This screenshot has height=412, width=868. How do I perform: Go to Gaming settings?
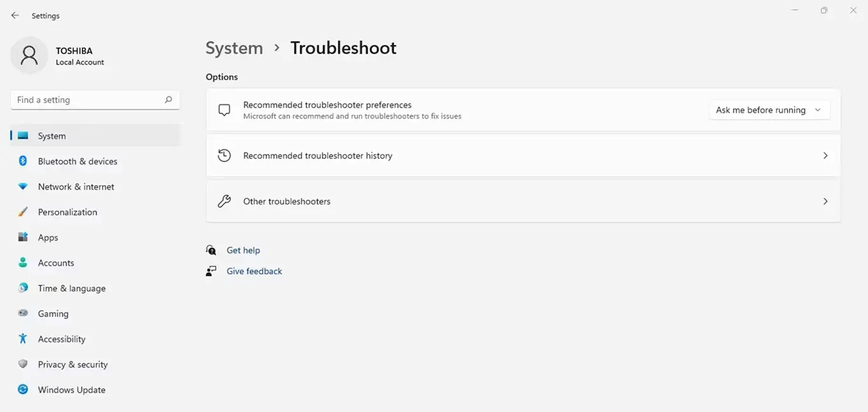53,314
